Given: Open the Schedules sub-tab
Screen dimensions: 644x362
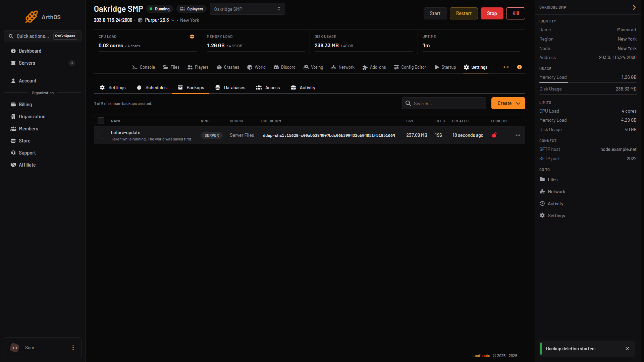Looking at the screenshot, I should click(x=152, y=87).
